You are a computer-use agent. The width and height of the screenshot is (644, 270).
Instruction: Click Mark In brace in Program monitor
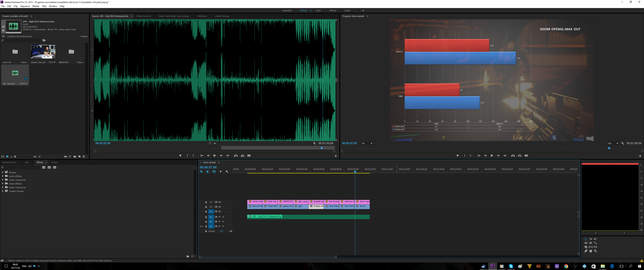tap(464, 156)
